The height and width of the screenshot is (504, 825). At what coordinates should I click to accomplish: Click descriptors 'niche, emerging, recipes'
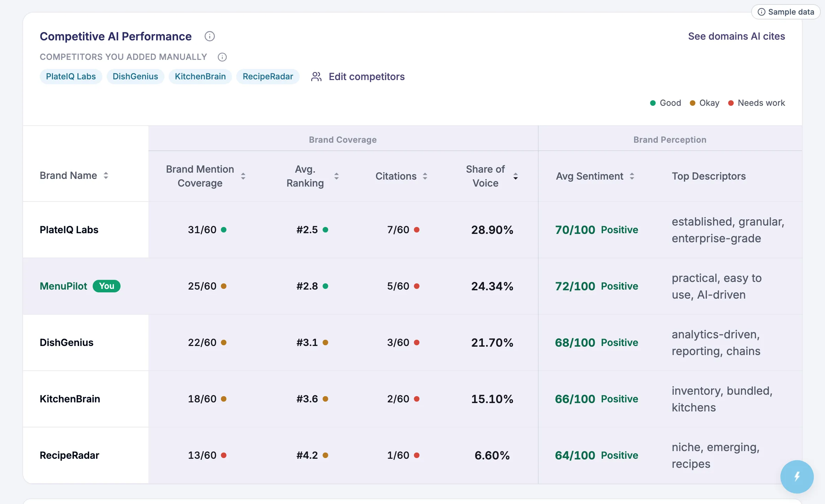[x=716, y=455]
